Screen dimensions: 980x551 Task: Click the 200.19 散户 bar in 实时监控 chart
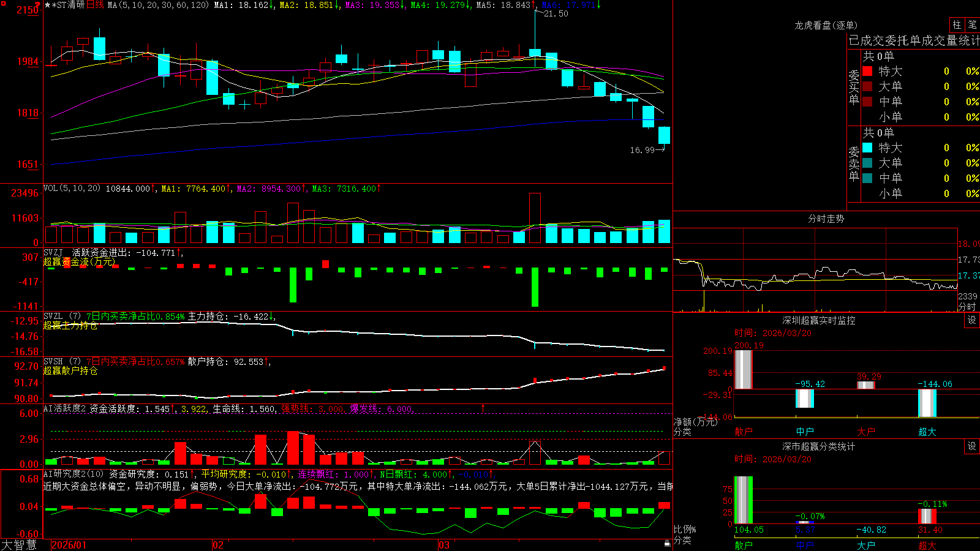744,369
